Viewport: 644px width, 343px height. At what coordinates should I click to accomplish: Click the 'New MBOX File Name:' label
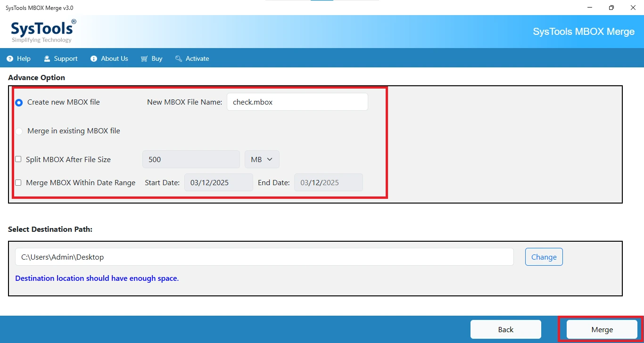pyautogui.click(x=185, y=102)
